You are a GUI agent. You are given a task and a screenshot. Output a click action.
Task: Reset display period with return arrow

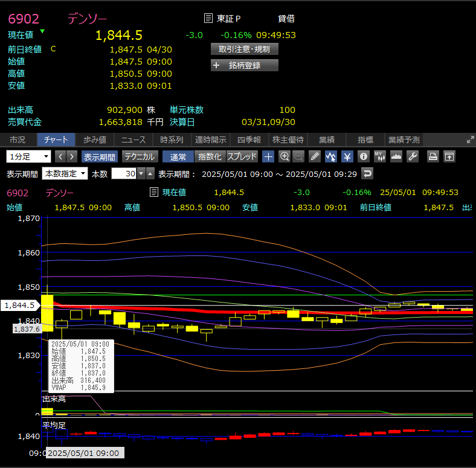tap(367, 174)
